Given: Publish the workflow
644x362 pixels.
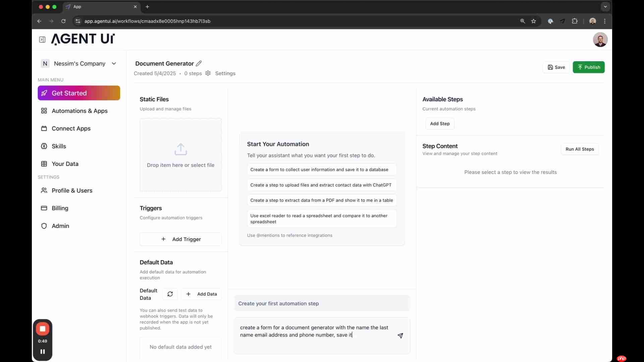Looking at the screenshot, I should 589,67.
